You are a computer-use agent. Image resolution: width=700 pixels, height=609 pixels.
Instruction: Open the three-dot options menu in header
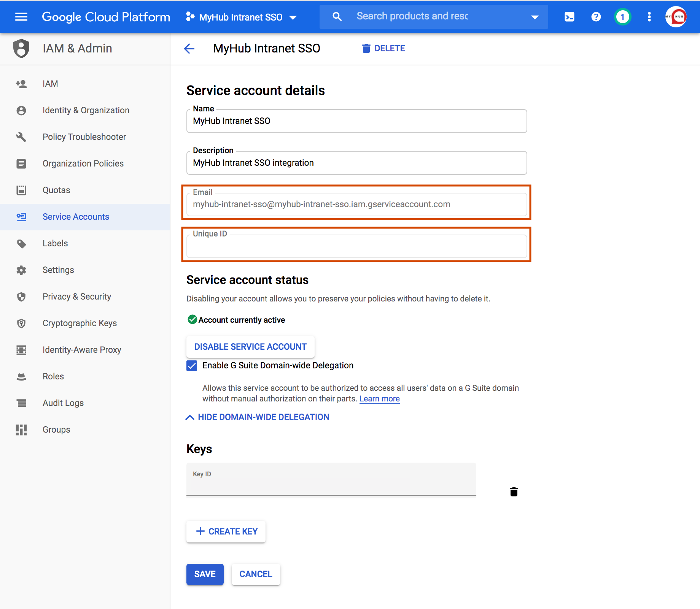click(x=649, y=17)
